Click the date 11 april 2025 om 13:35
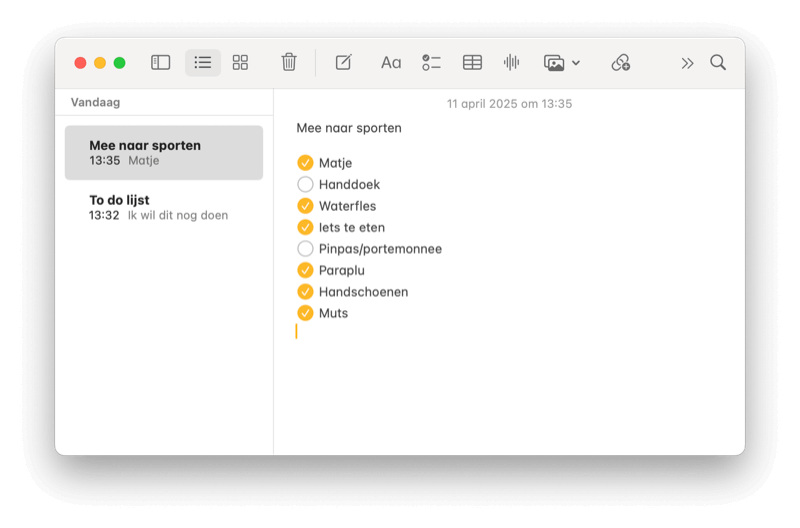Screen dimensions: 800x528 tap(509, 104)
